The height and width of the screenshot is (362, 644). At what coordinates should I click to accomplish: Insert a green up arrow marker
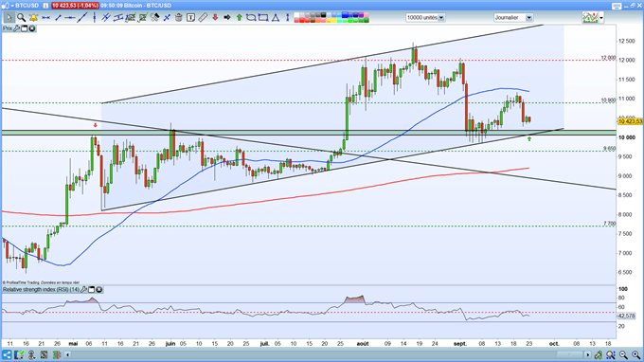coord(239,18)
